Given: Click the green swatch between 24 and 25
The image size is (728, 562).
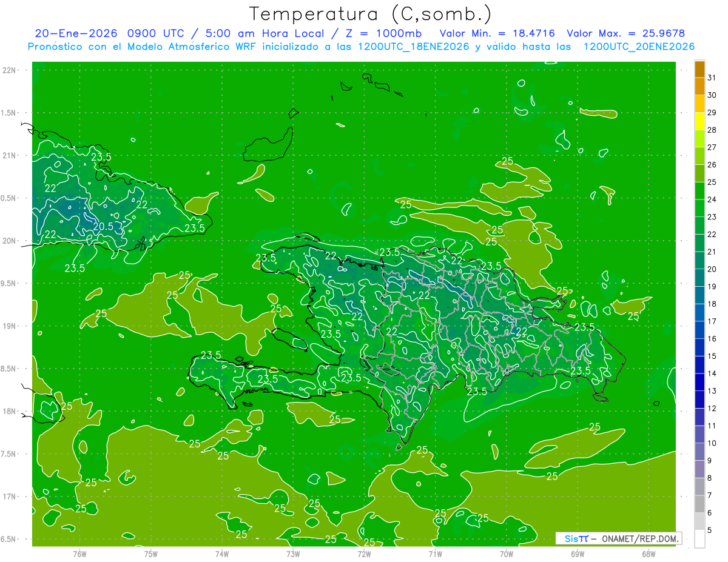Looking at the screenshot, I should [699, 190].
